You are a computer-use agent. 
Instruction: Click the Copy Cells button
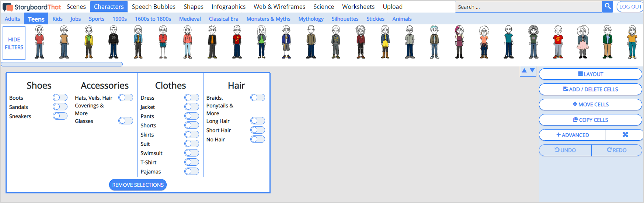tap(591, 120)
